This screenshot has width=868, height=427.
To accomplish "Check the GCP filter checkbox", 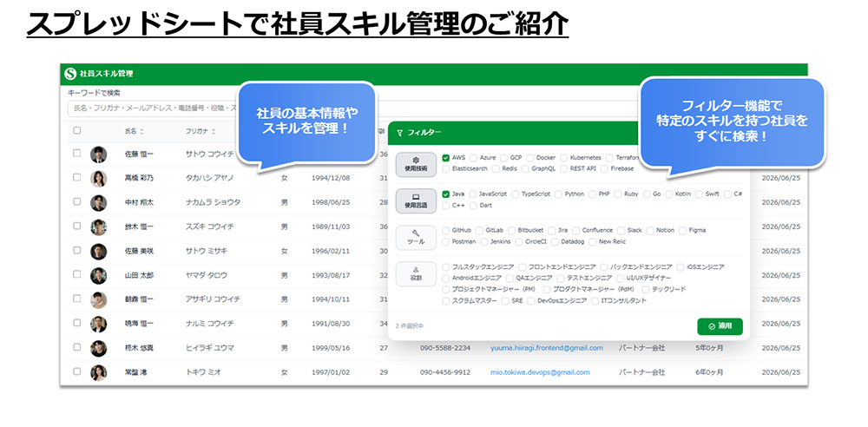I will point(503,158).
